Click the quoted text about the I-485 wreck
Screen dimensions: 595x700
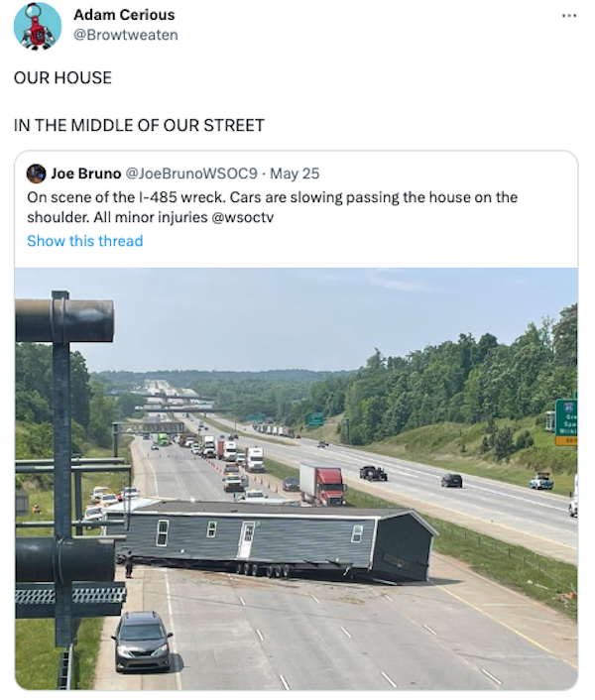click(x=272, y=197)
